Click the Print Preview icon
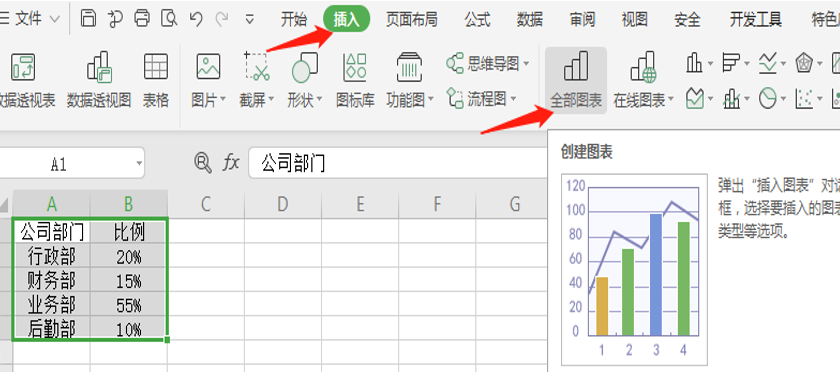The width and height of the screenshot is (840, 372). (169, 19)
